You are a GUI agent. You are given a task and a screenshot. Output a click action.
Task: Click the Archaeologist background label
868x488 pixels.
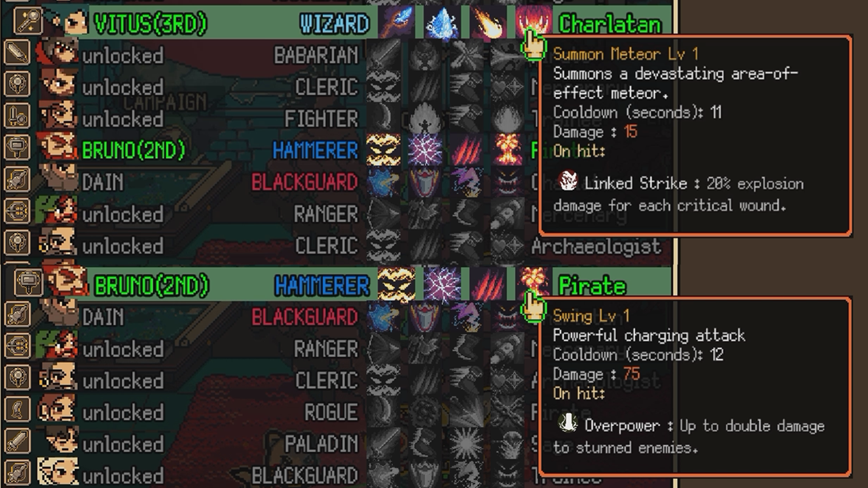pyautogui.click(x=596, y=247)
